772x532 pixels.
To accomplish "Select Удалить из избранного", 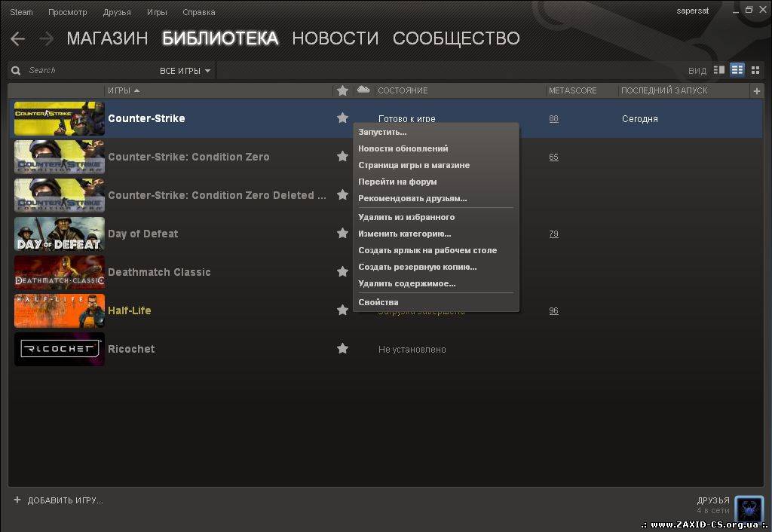I will [x=406, y=217].
